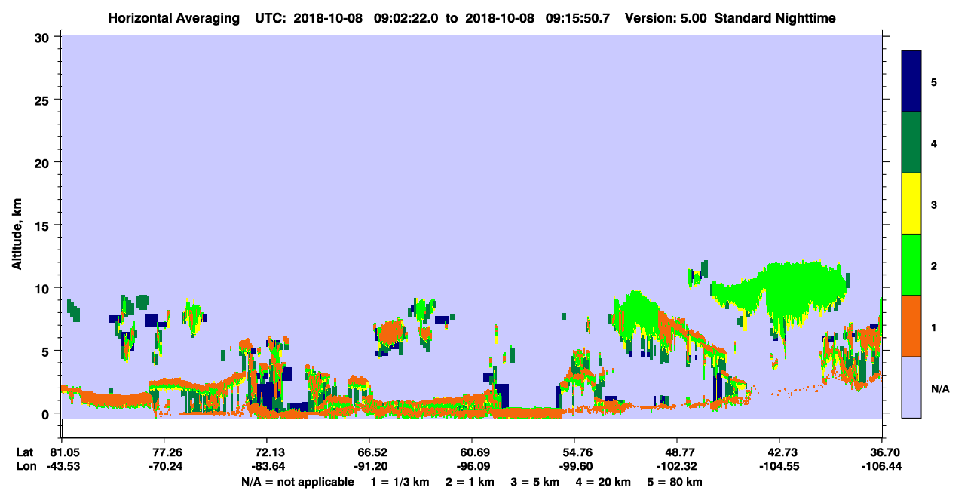Viewport: 980px width, 503px height.
Task: Click the latitude value '77.26'
Action: 164,452
